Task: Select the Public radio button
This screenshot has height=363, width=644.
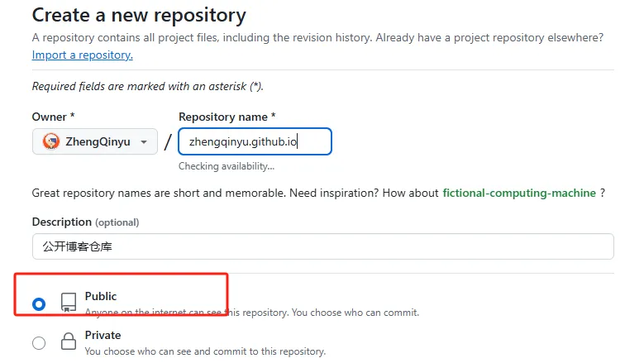Action: point(39,304)
